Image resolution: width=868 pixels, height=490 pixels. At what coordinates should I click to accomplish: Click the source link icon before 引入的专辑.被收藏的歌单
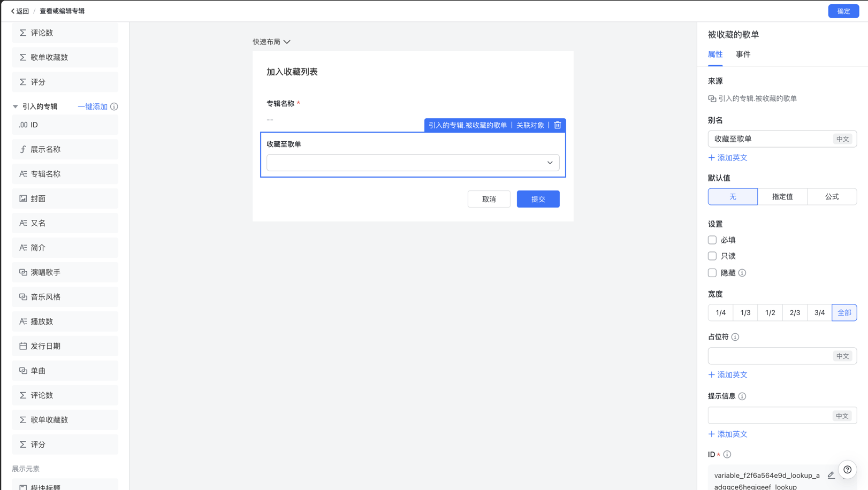coord(712,98)
